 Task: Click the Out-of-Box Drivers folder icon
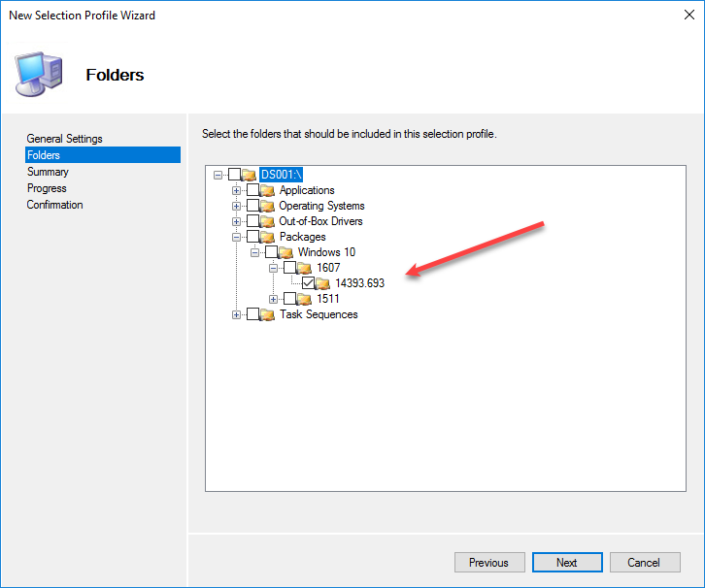click(268, 221)
